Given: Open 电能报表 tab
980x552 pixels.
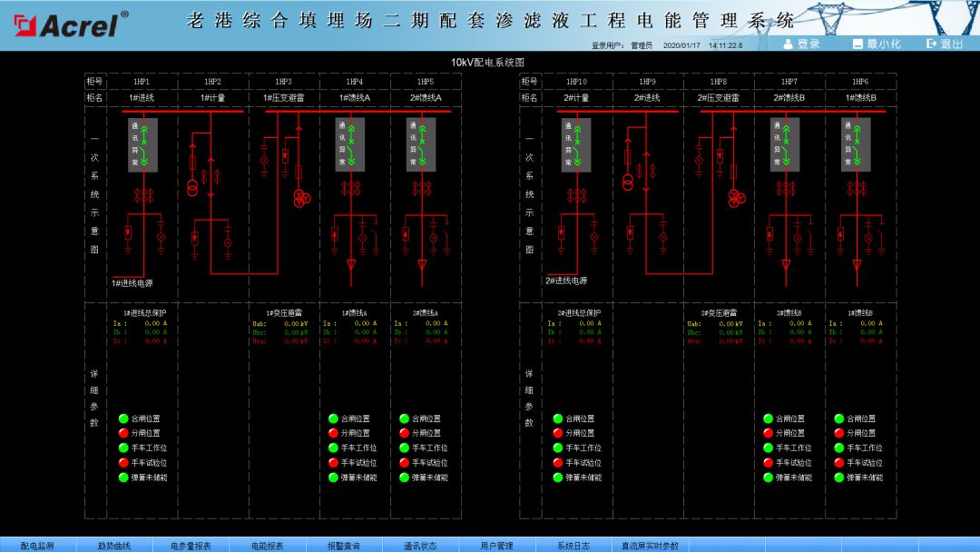Looking at the screenshot, I should [268, 545].
